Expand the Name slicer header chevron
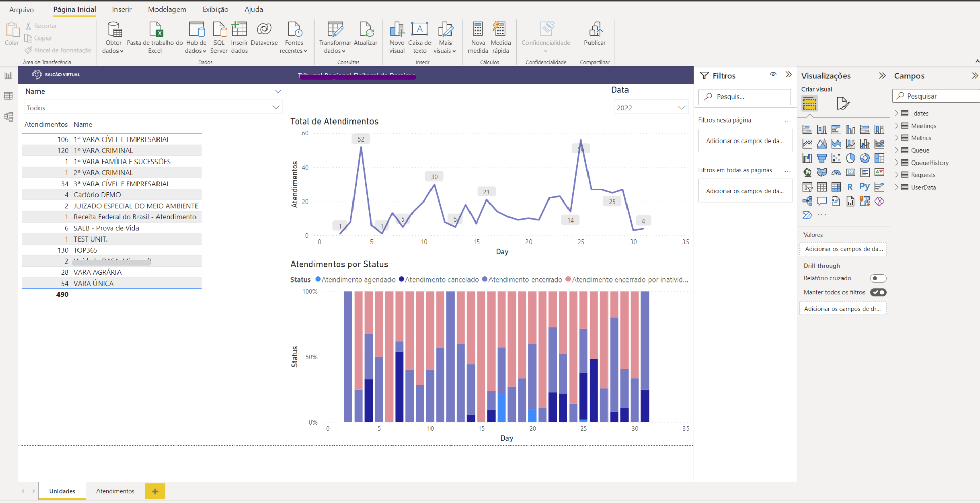This screenshot has height=503, width=980. pyautogui.click(x=278, y=91)
